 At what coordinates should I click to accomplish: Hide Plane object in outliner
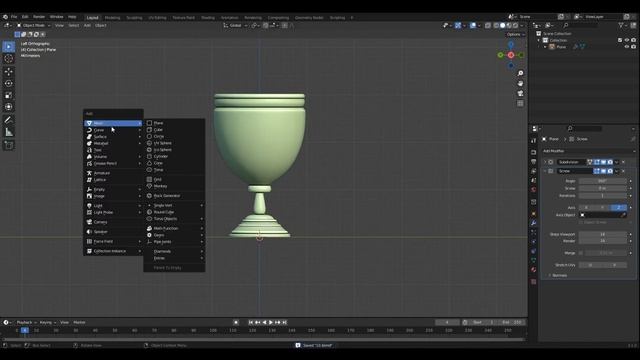pyautogui.click(x=627, y=47)
